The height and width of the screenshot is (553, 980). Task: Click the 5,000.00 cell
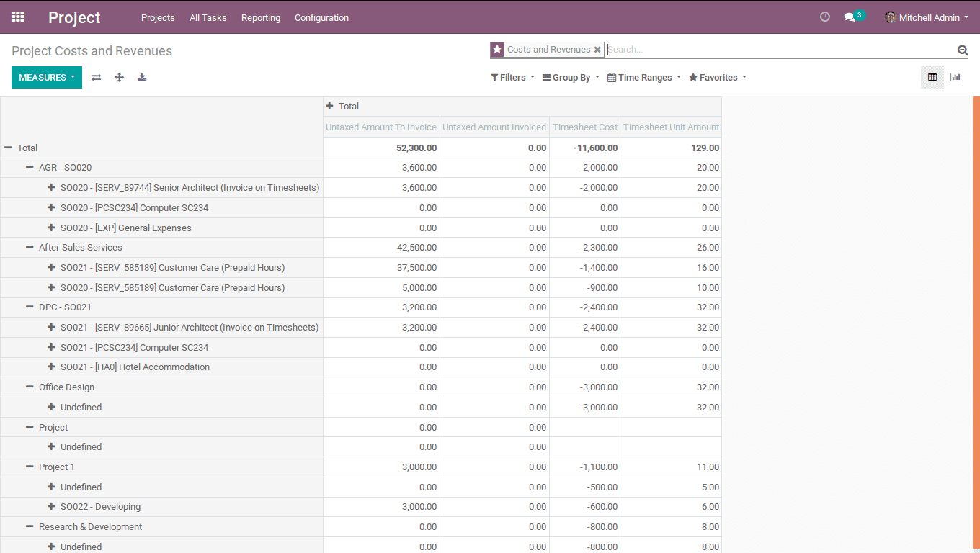click(x=381, y=288)
